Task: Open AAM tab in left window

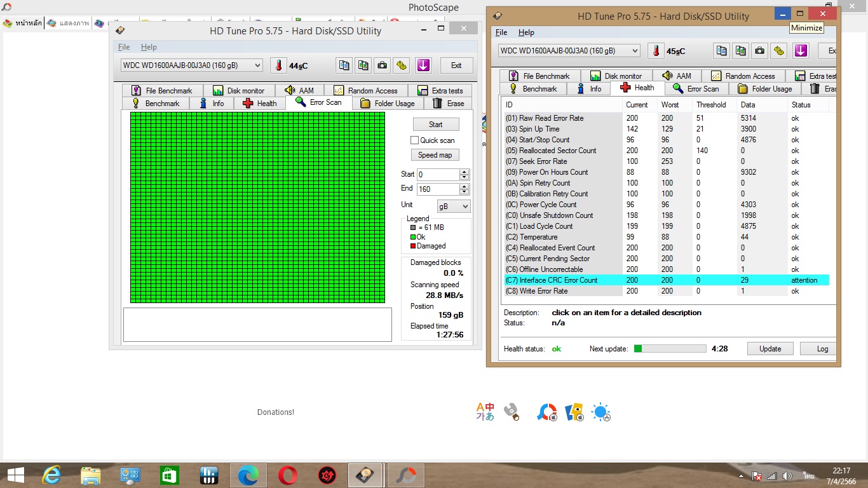Action: coord(299,91)
